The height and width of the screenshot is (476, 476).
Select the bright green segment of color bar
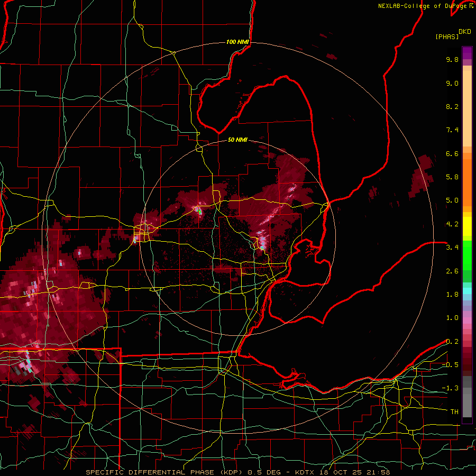click(x=467, y=255)
